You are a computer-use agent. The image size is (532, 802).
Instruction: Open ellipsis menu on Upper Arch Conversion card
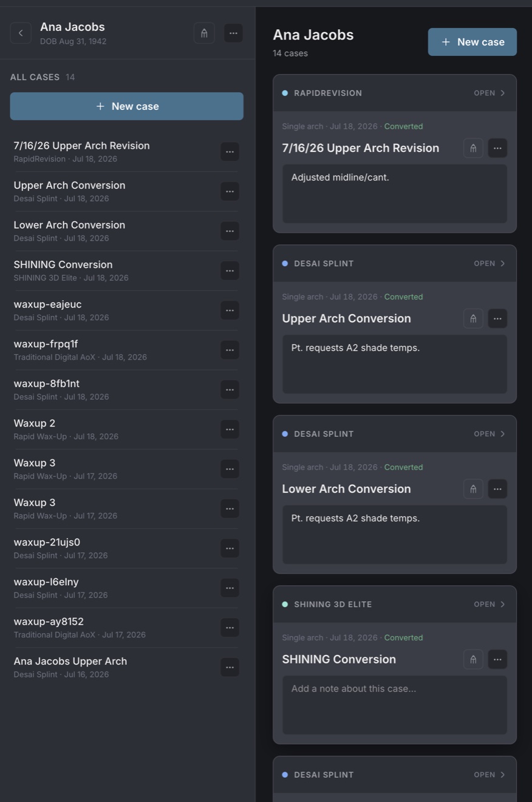coord(497,318)
